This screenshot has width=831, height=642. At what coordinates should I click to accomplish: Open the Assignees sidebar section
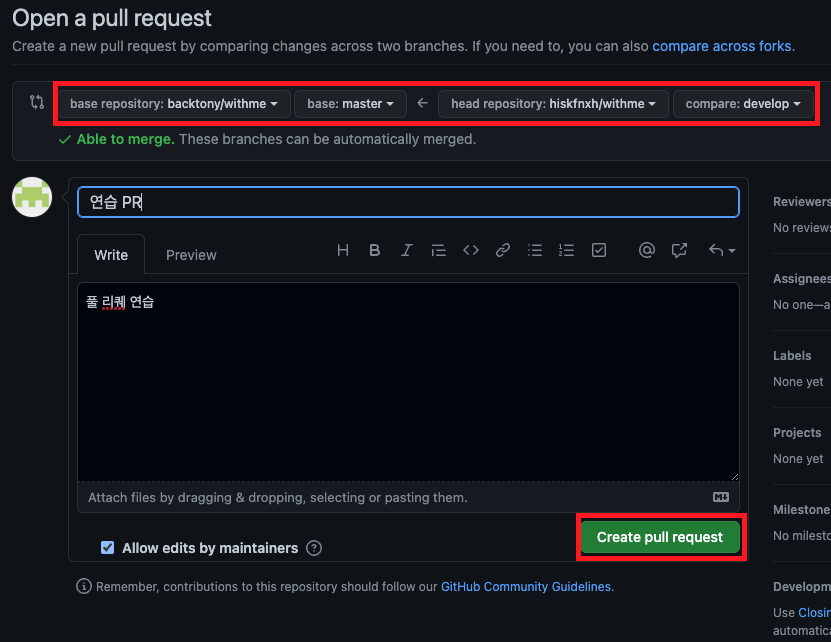tap(801, 278)
